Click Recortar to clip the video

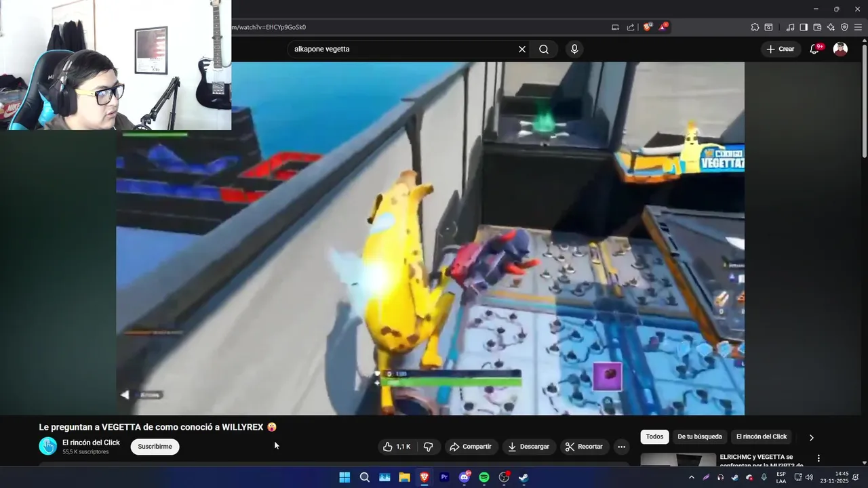pos(584,447)
